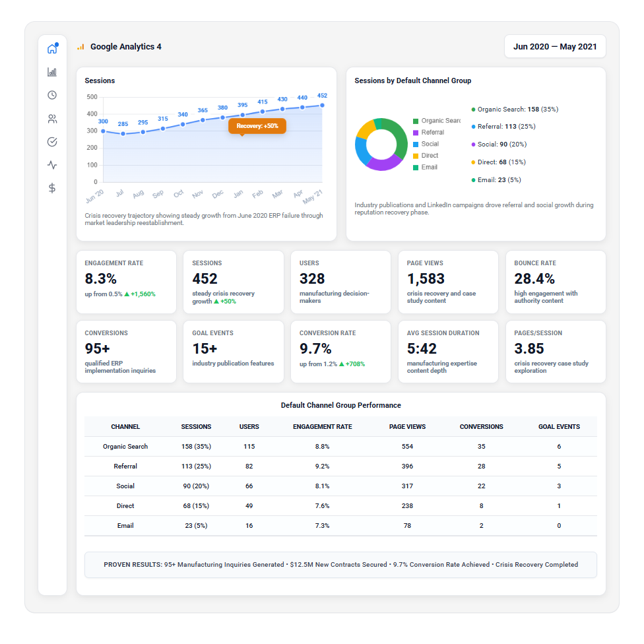This screenshot has height=644, width=644.
Task: Click the yellow Direct swatch in donut legend
Action: pos(416,156)
